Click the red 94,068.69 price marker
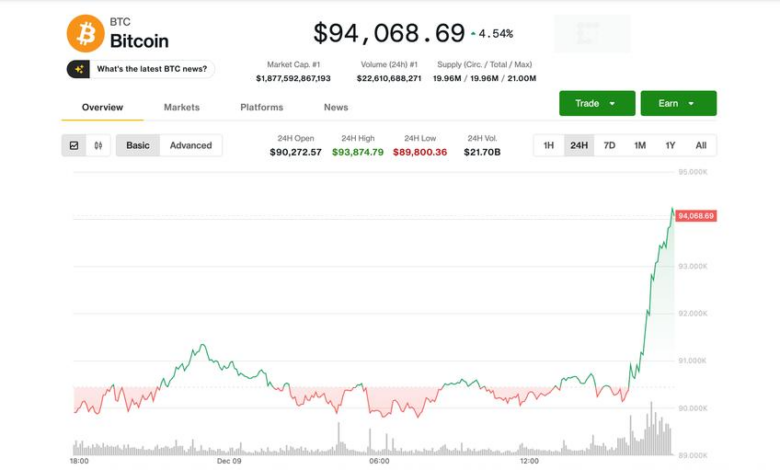The height and width of the screenshot is (470, 780). point(695,215)
